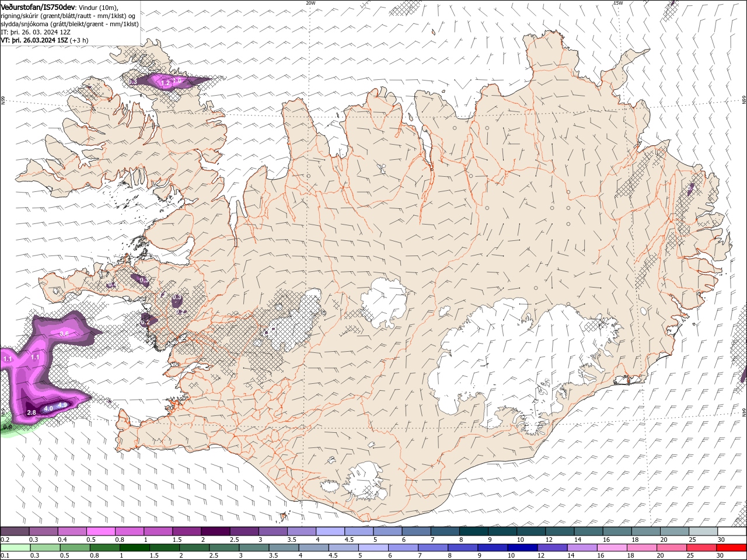
Task: Click the 'IT: þri. 26. 03. 2024 12Z' line
Action: (x=36, y=32)
